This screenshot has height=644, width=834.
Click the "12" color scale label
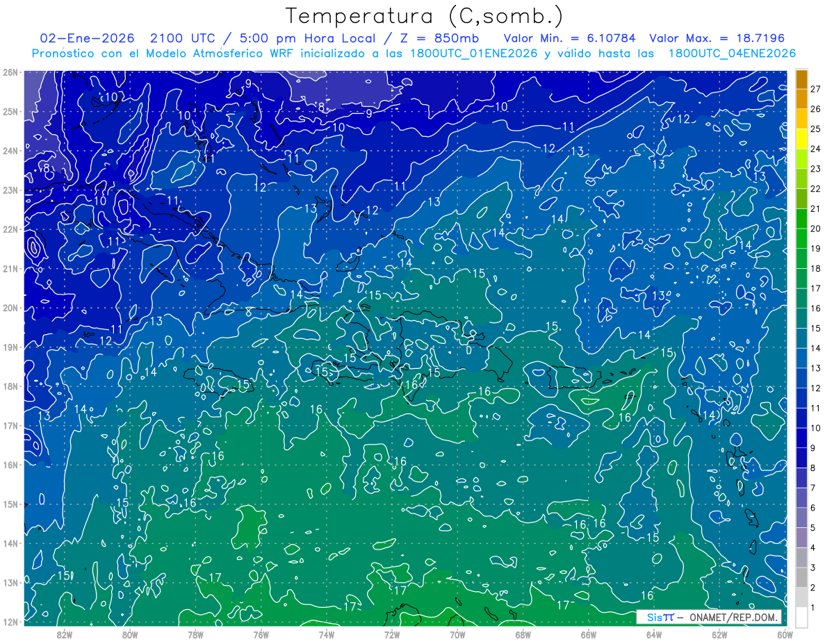tap(816, 388)
